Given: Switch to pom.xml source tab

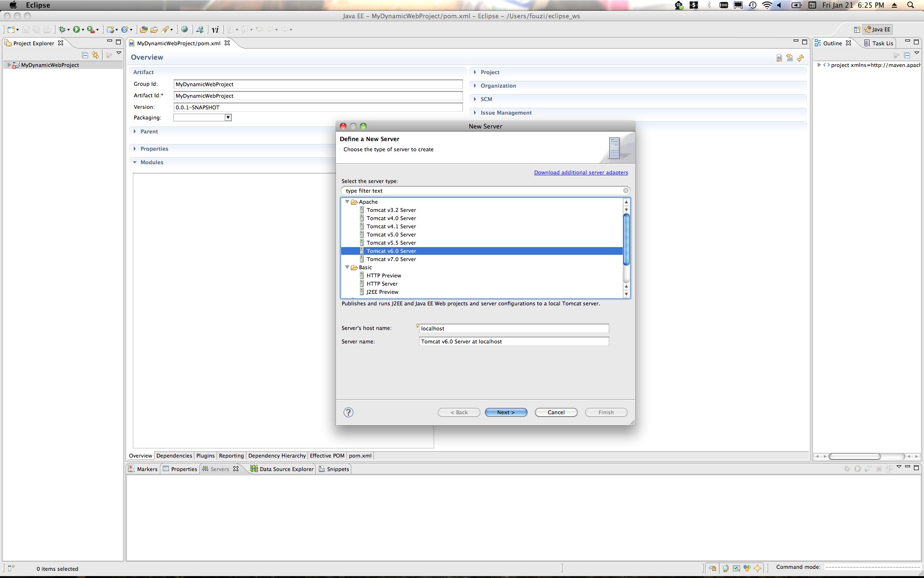Looking at the screenshot, I should click(360, 456).
